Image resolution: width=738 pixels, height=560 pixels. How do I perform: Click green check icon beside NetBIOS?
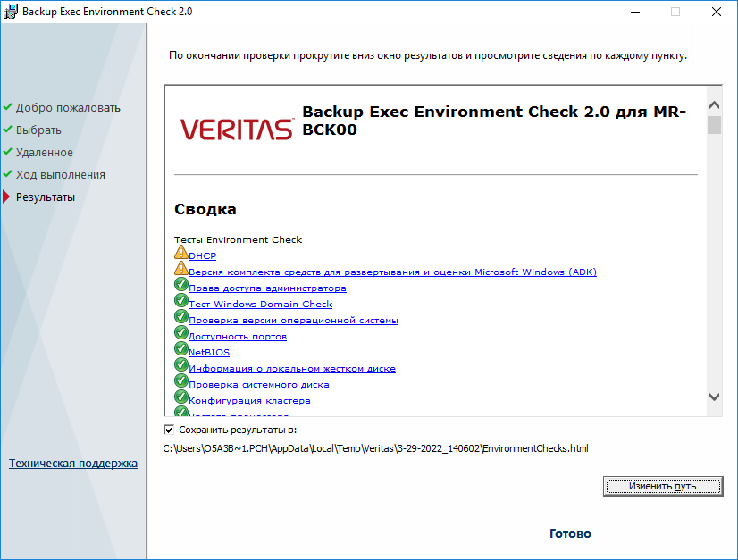[181, 348]
